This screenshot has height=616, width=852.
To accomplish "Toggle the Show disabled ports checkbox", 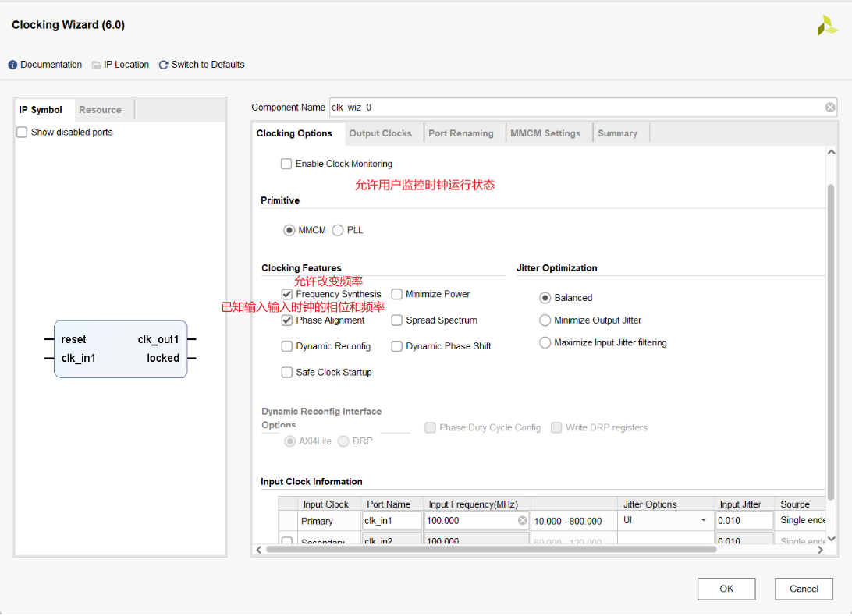I will [22, 133].
